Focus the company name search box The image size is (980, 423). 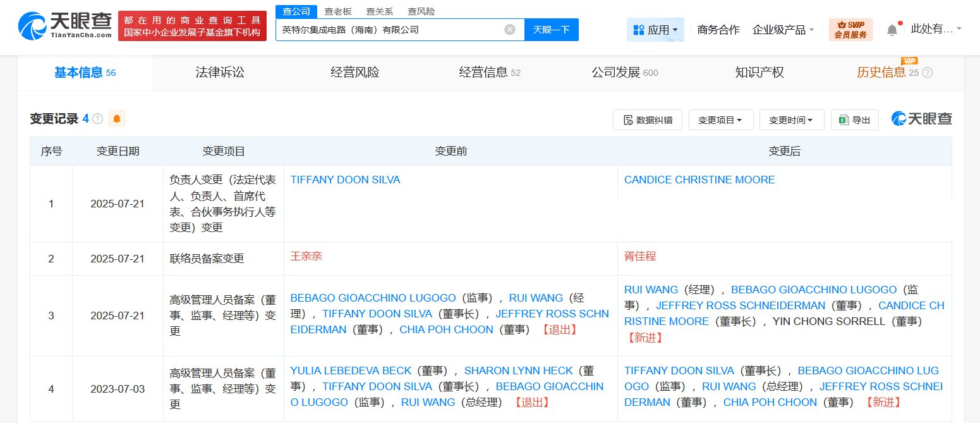(390, 30)
